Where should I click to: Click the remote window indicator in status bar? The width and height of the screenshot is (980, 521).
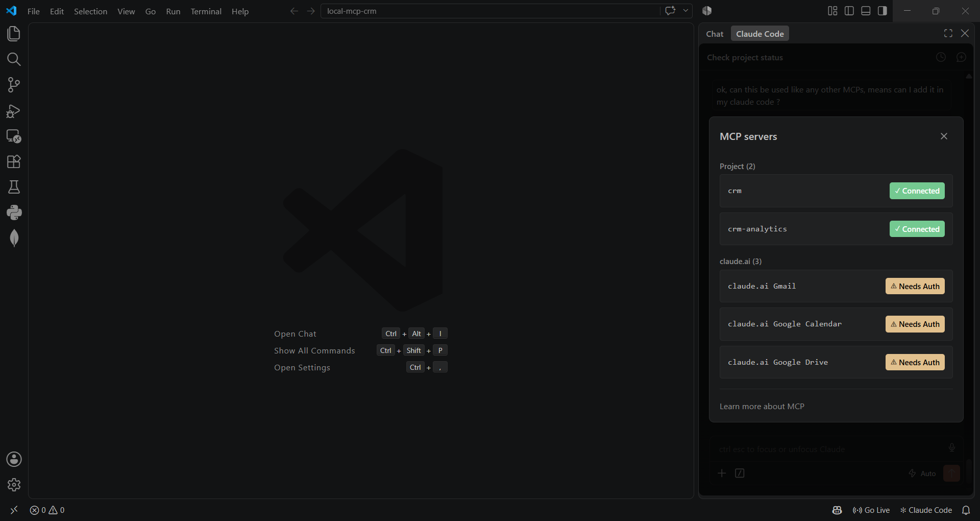click(14, 510)
